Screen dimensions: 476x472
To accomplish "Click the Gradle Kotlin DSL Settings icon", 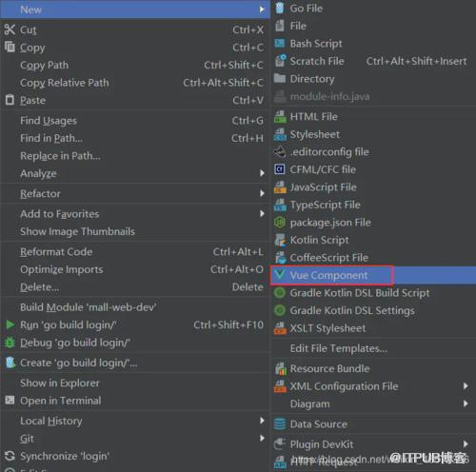I will tap(280, 310).
